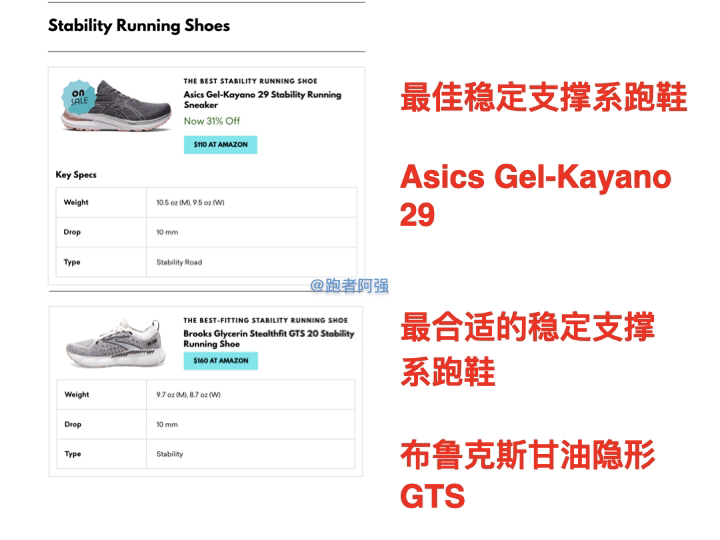Screen dimensions: 720x540
Task: Open Brooks Glycerin Stealthfit GTS 20 title link
Action: click(x=268, y=338)
